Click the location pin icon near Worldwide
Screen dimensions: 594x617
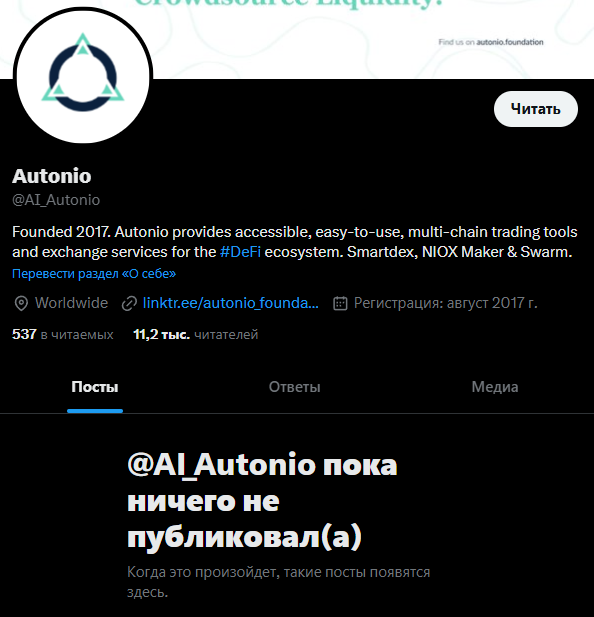point(21,303)
